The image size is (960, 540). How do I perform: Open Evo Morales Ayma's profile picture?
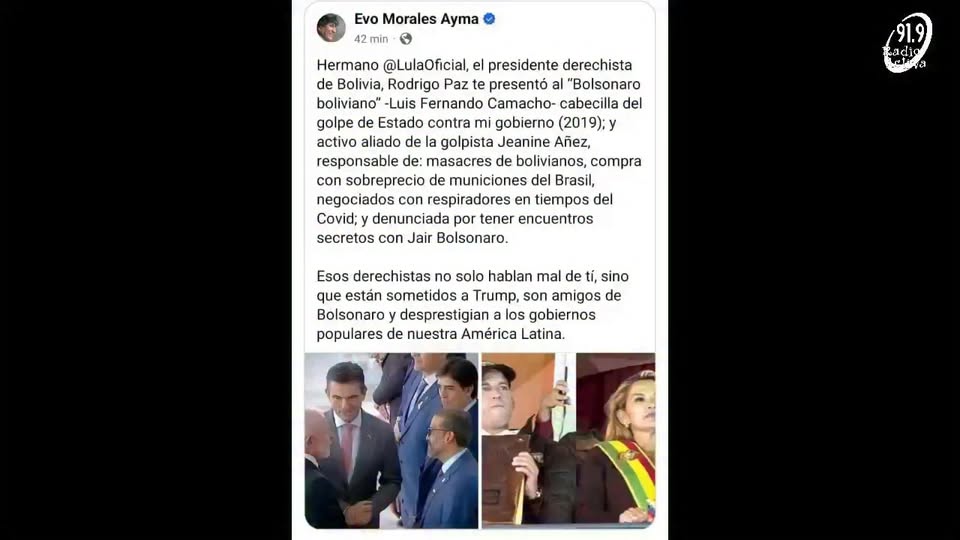(331, 28)
